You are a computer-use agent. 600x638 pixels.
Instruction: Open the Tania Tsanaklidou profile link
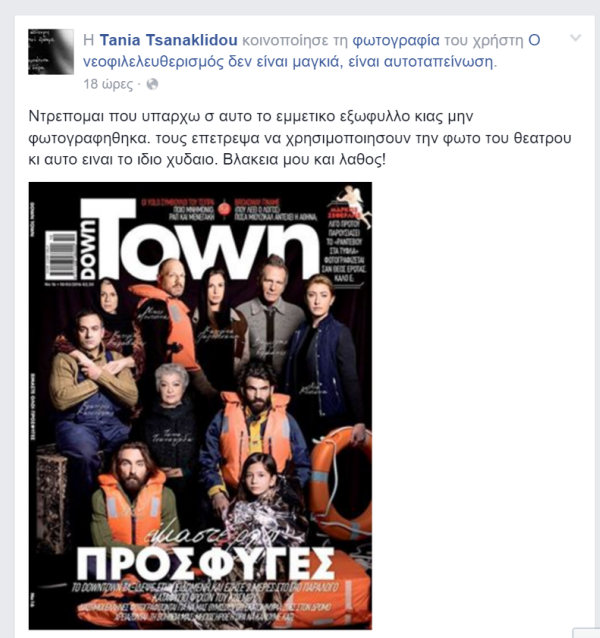click(x=168, y=40)
